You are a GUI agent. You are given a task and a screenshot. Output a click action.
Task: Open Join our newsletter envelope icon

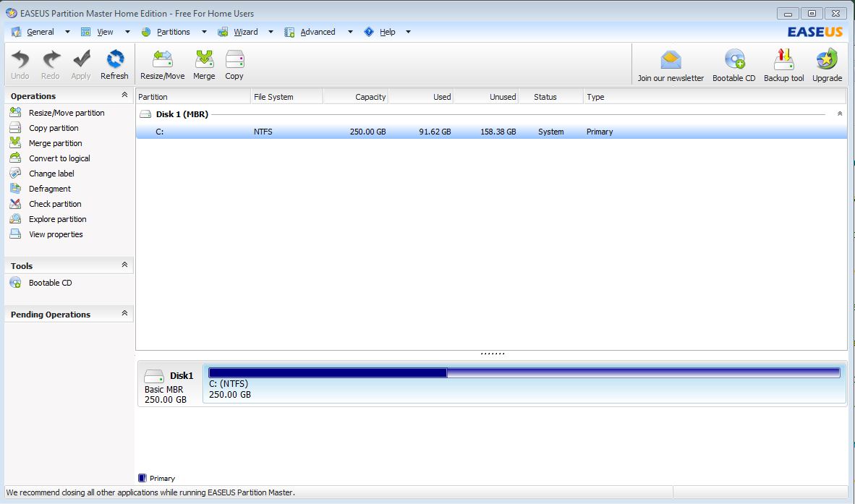[x=671, y=60]
